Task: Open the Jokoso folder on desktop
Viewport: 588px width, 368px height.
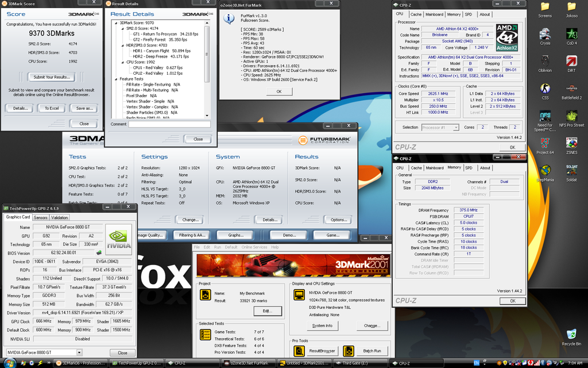Action: [571, 10]
